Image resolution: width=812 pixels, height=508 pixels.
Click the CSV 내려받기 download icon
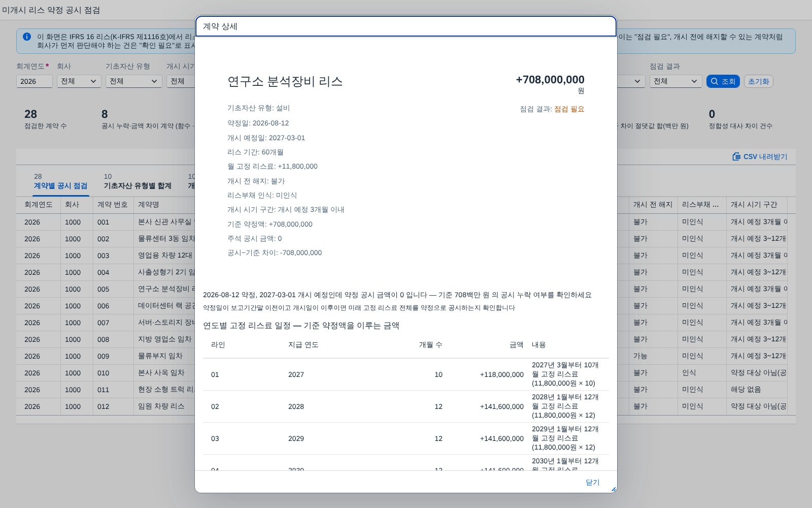click(736, 156)
